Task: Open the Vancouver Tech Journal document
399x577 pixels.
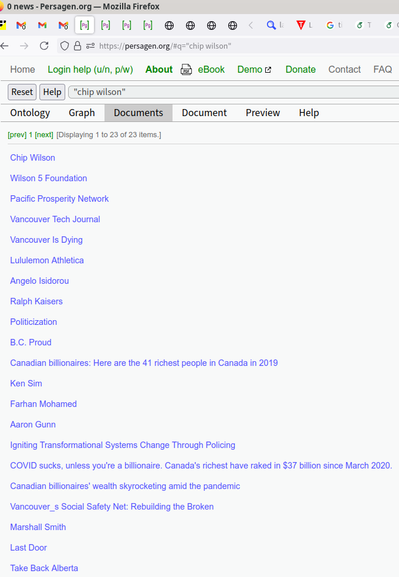Action: click(55, 219)
